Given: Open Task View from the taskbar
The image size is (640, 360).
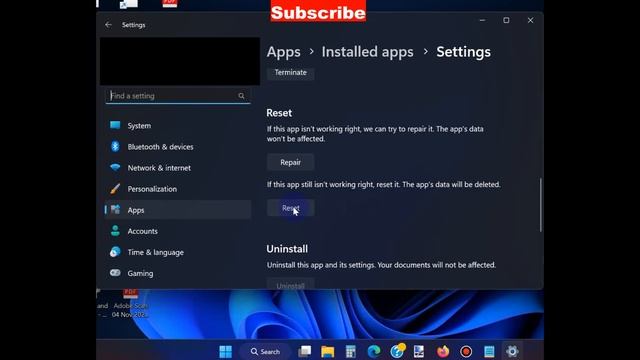Looking at the screenshot, I should click(304, 351).
